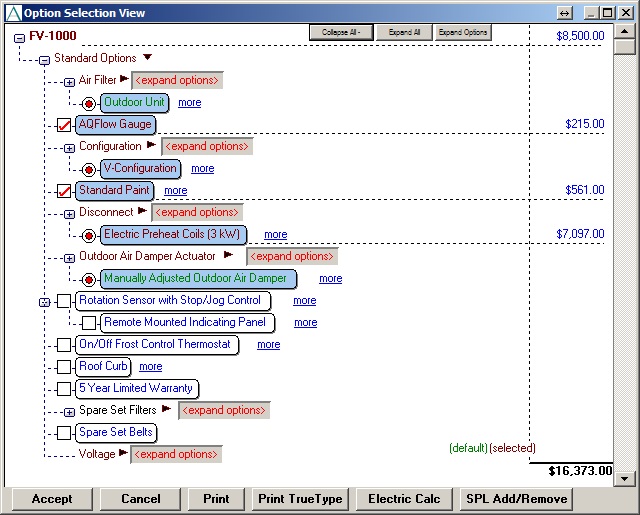Screen dimensions: 640x515
Task: Click the flag icon next to Disconnect
Action: (144, 211)
